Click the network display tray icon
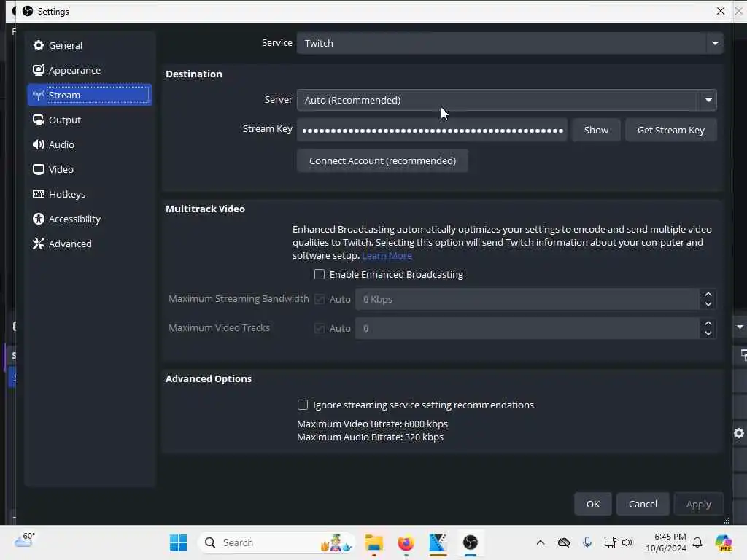747x560 pixels. [x=610, y=542]
